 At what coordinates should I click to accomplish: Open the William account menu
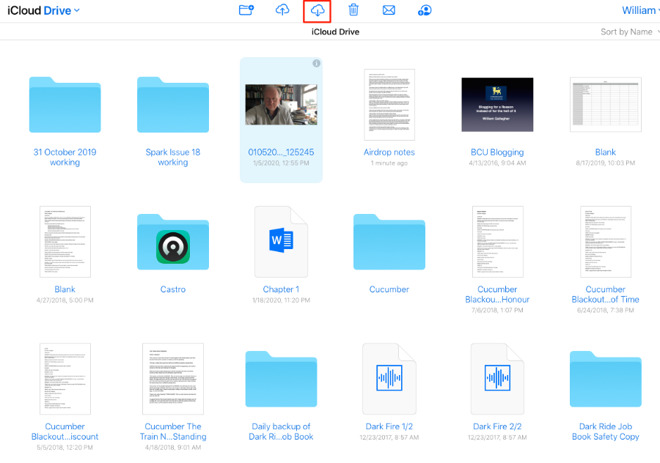[x=638, y=10]
